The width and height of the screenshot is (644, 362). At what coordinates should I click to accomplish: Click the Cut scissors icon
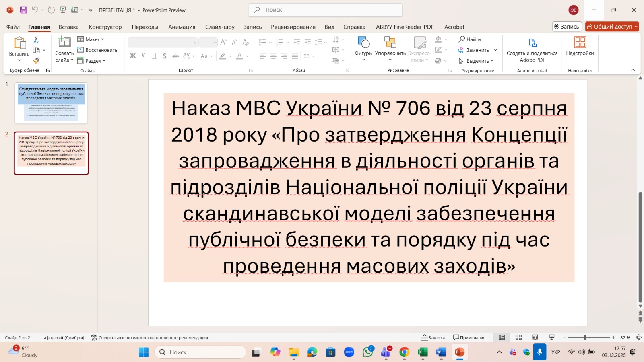[36, 39]
